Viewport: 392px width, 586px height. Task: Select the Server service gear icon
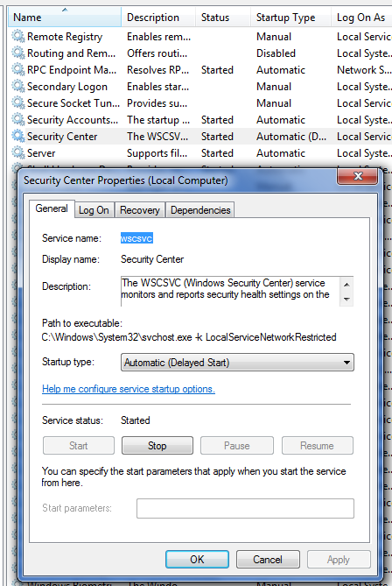point(17,153)
